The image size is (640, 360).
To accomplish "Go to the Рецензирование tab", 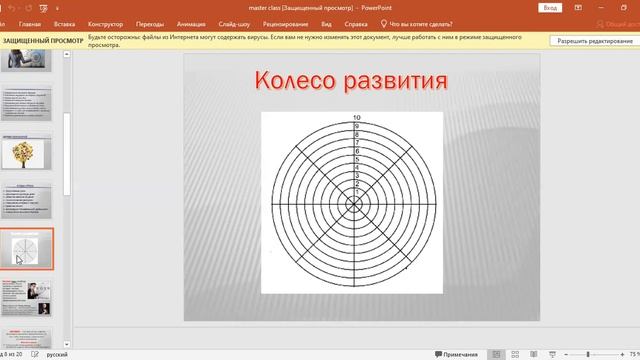I will pyautogui.click(x=285, y=24).
